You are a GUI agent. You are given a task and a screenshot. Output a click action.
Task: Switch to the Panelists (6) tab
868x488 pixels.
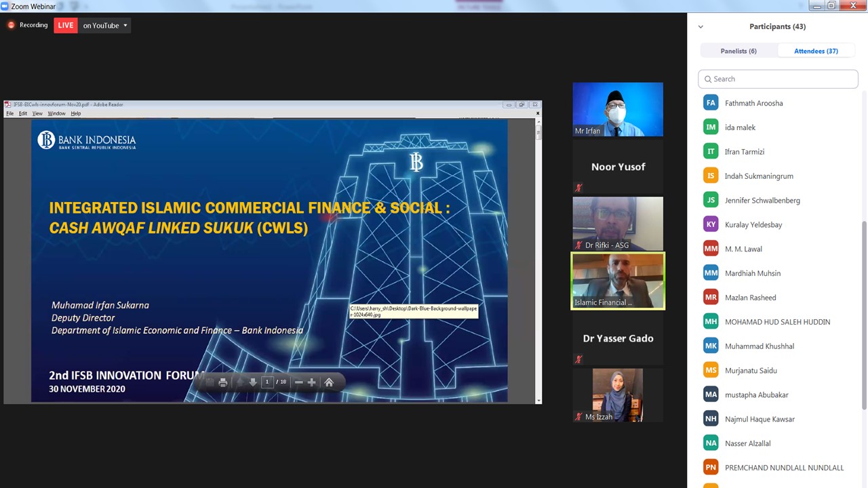pos(738,51)
